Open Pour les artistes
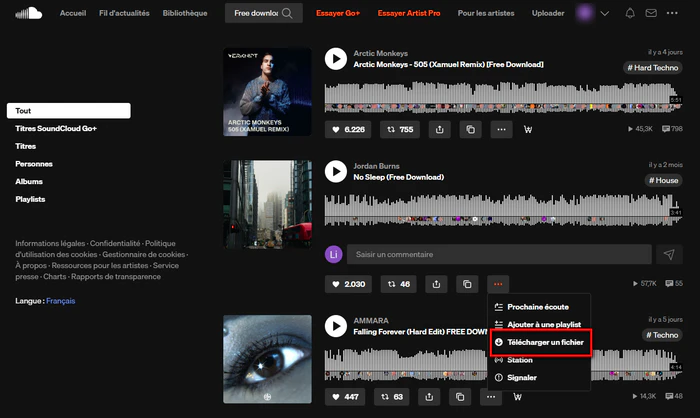 [x=486, y=13]
